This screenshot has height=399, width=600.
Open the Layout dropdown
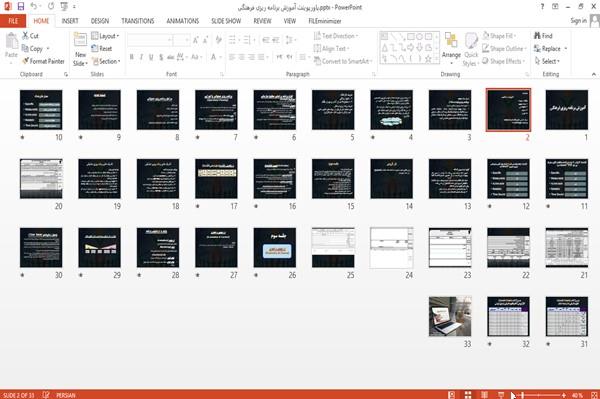click(x=105, y=36)
